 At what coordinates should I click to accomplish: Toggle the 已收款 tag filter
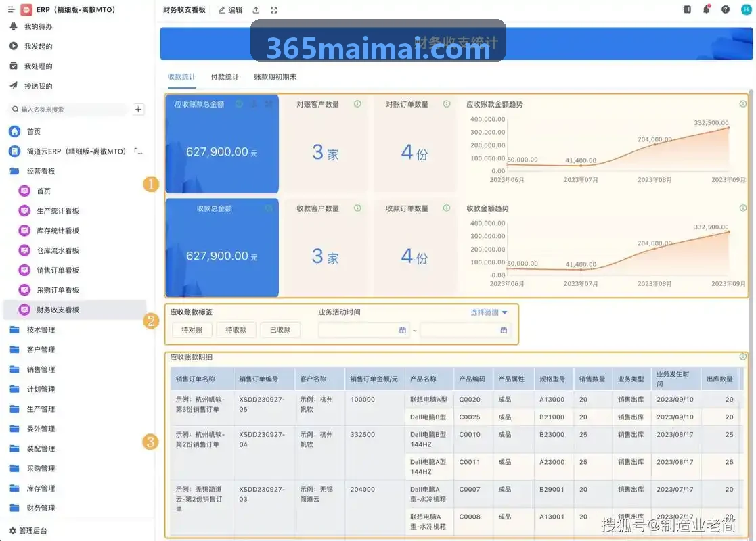[x=280, y=330]
